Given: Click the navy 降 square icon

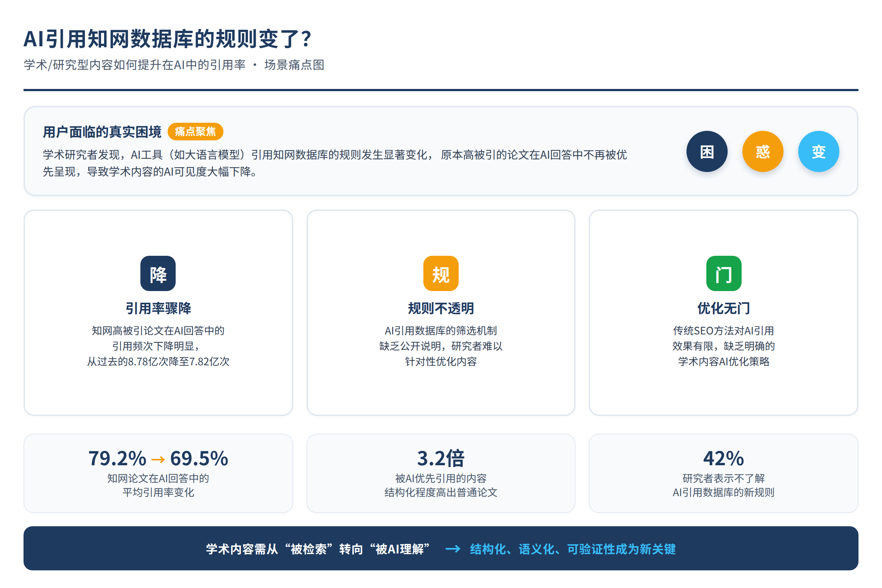Looking at the screenshot, I should pos(158,273).
